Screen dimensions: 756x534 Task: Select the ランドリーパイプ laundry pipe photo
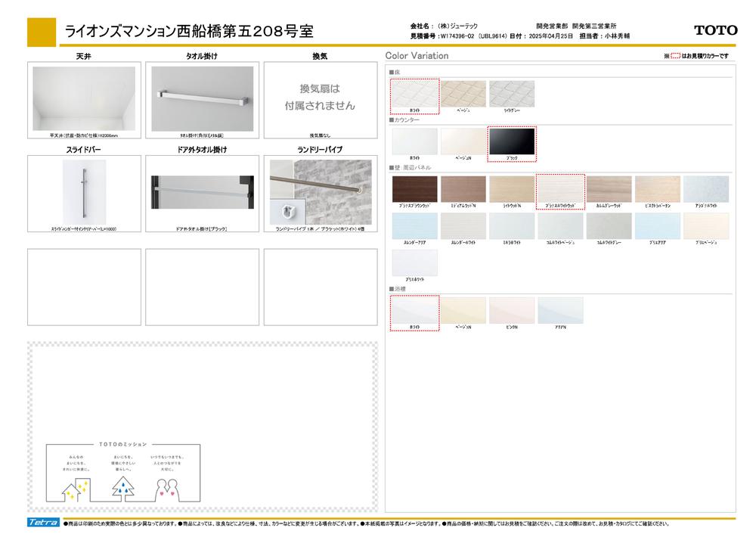(x=321, y=192)
